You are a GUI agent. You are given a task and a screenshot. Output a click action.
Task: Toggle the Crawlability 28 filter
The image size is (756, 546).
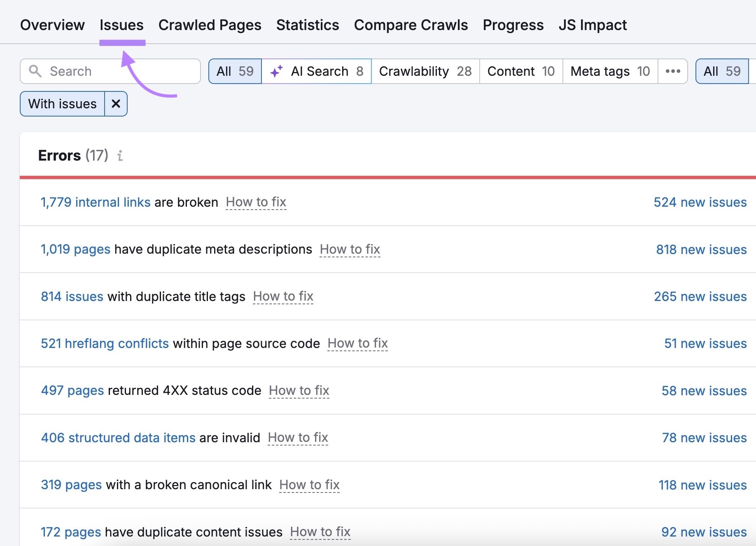tap(425, 71)
